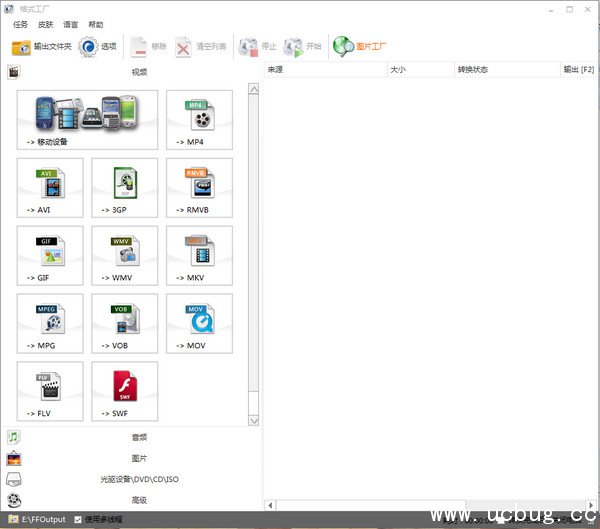The width and height of the screenshot is (600, 529).
Task: Choose the SWF Flash format icon
Action: coord(124,391)
